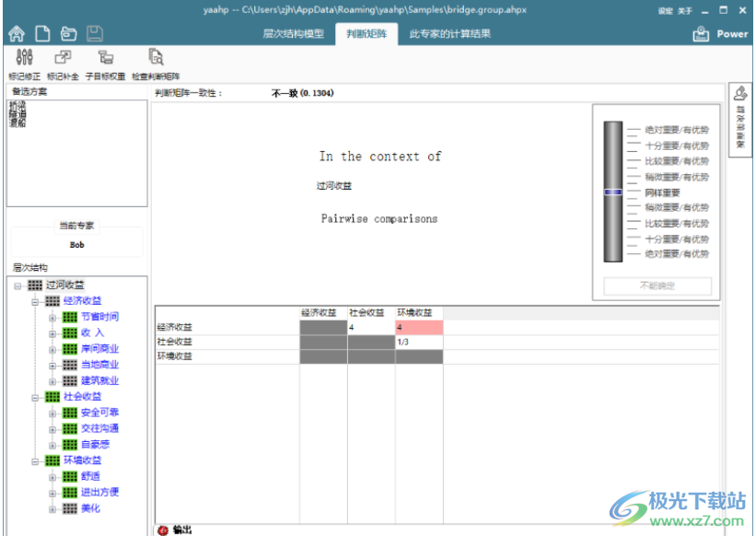Click the Power icon at top right
Screen dimensions: 756x536
click(x=702, y=34)
